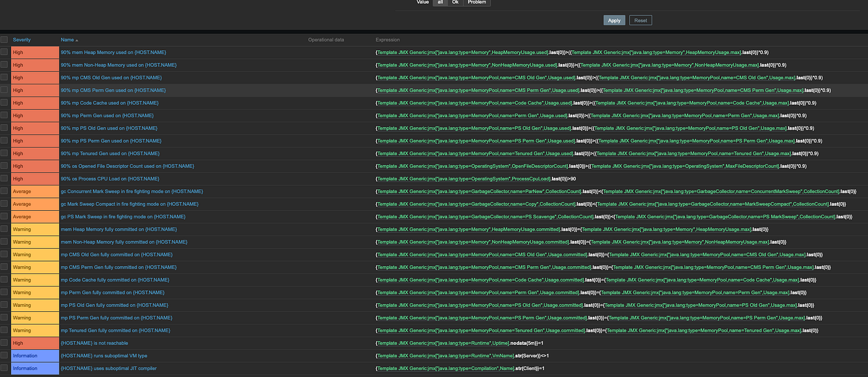Click the Average severity indicator for gc Mark Sweep
The width and height of the screenshot is (868, 377).
click(x=34, y=204)
